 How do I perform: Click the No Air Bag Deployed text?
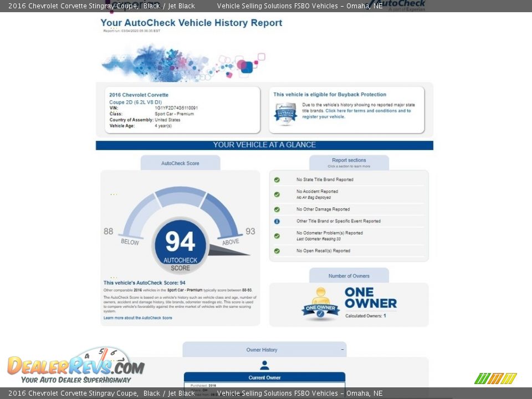(x=314, y=197)
